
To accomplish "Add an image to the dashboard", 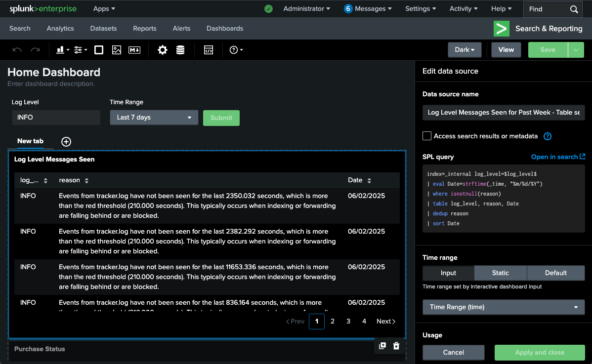I will tap(117, 50).
